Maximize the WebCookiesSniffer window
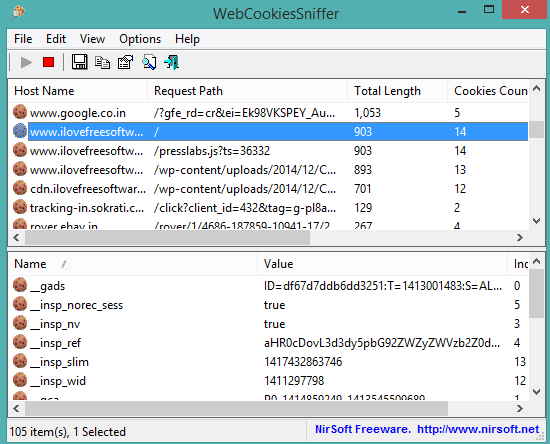This screenshot has width=550, height=444. tap(489, 9)
